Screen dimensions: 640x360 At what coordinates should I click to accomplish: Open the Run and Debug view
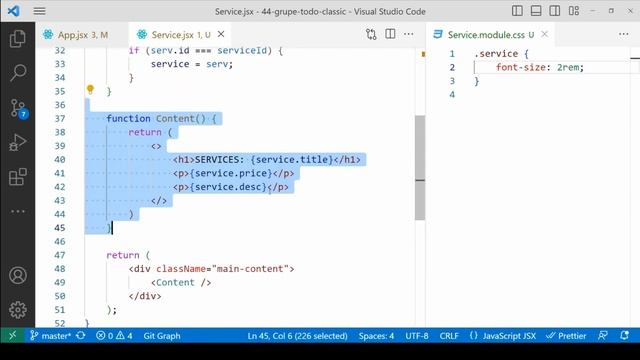coord(18,142)
